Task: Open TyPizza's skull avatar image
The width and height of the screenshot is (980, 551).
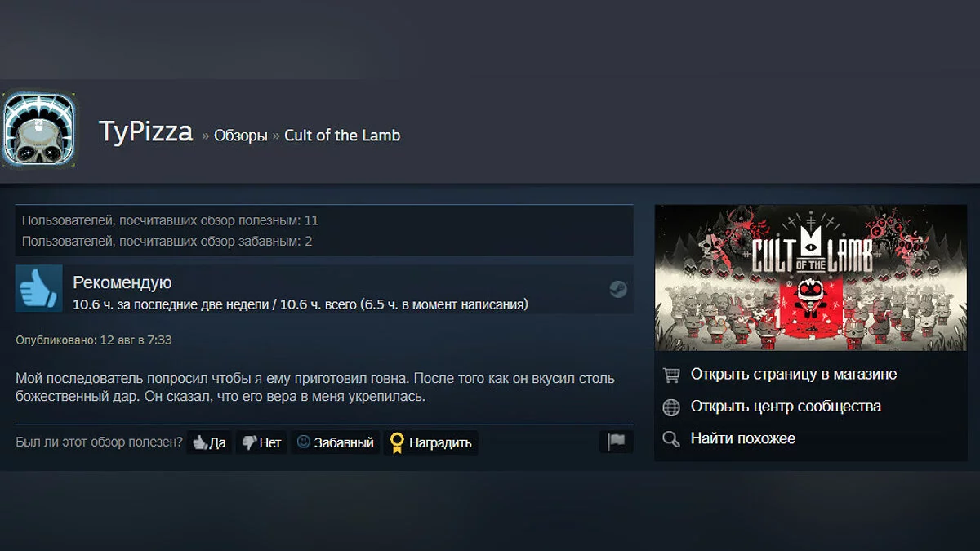Action: pos(39,131)
